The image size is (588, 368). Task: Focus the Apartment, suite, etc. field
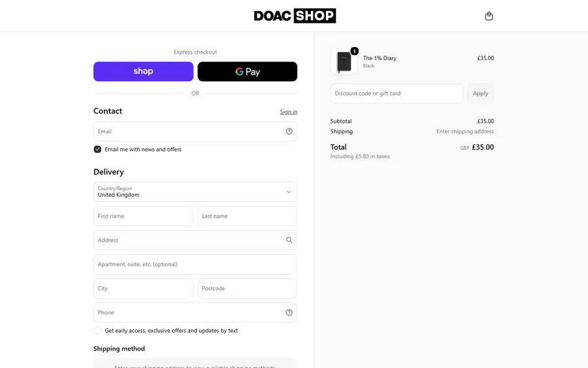tap(195, 265)
